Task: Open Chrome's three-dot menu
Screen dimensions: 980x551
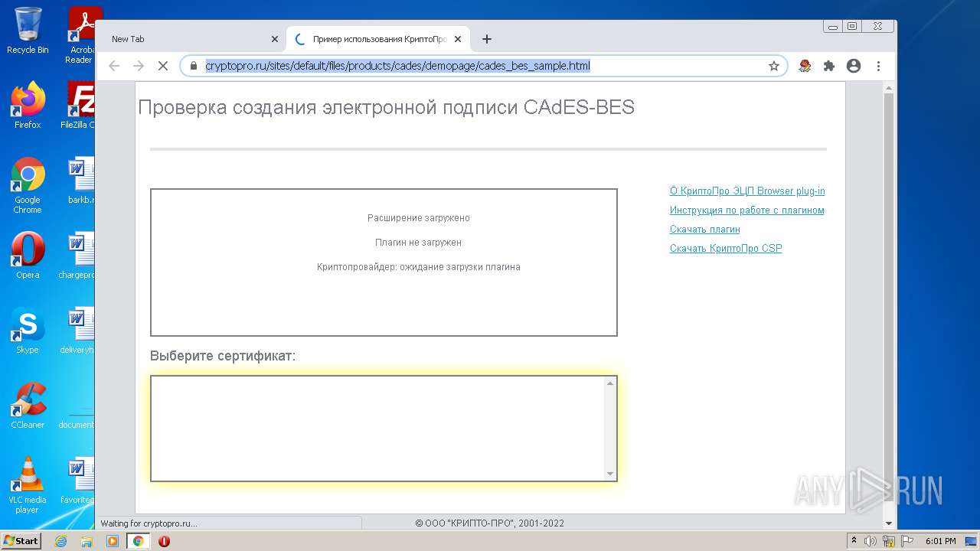Action: coord(879,66)
